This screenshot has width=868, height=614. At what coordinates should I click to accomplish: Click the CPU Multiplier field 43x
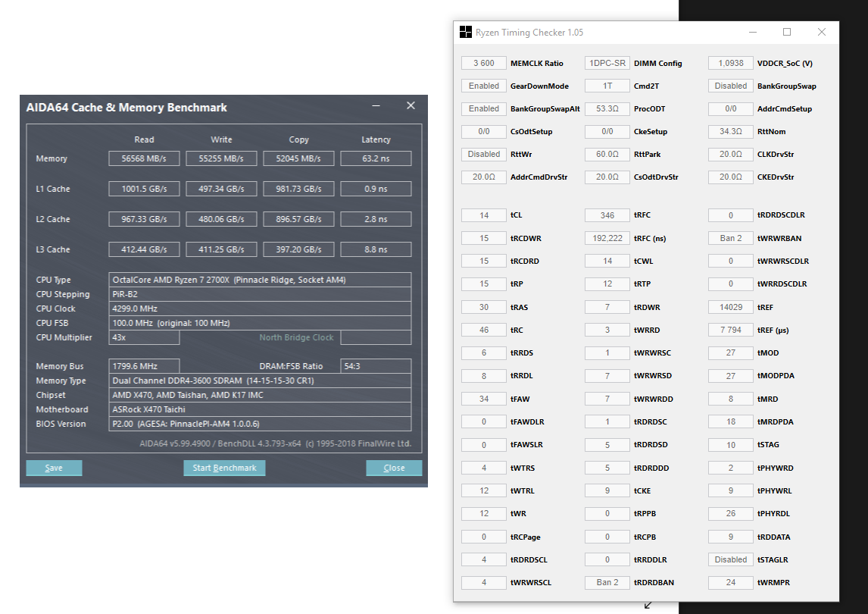(x=144, y=337)
